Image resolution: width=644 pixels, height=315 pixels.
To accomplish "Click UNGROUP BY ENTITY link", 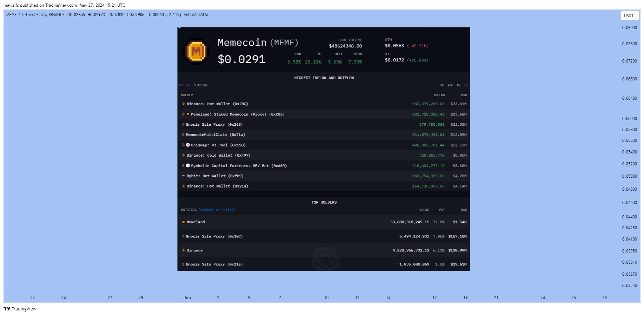I will click(217, 210).
